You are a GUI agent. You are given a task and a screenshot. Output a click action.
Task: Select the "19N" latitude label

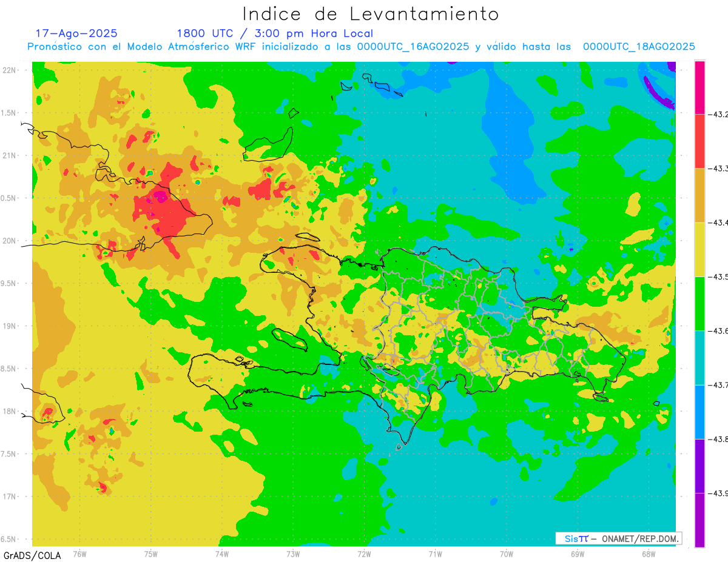point(10,326)
